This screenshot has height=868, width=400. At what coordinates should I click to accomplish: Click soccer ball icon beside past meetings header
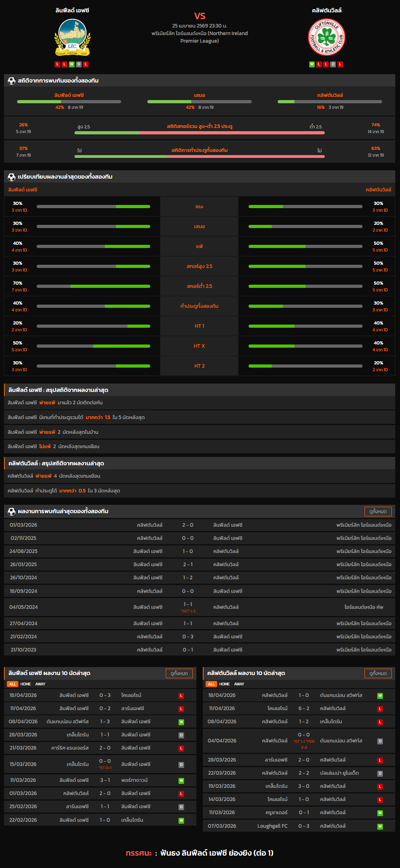pos(12,511)
